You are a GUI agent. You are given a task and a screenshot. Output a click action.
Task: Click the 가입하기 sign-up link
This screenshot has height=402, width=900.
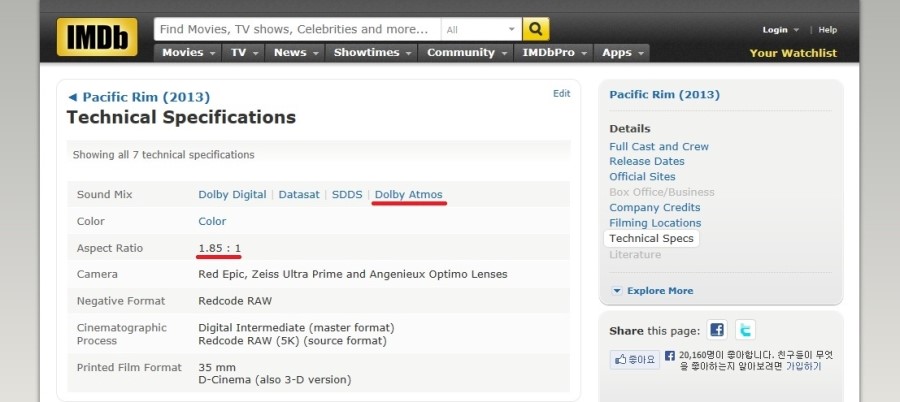pos(804,366)
